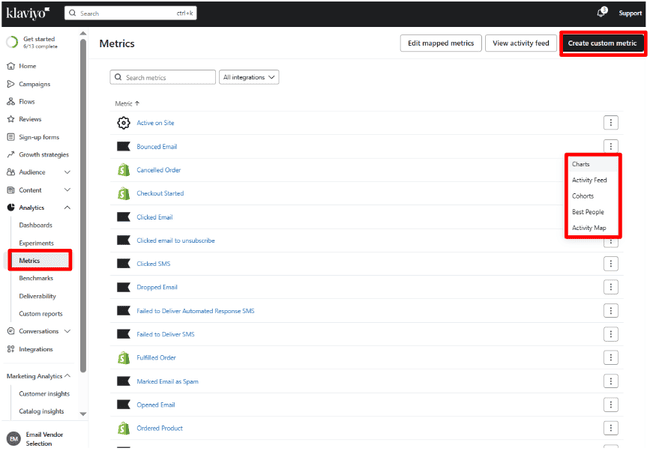Click the notification bell icon
The width and height of the screenshot is (650, 457).
point(602,13)
